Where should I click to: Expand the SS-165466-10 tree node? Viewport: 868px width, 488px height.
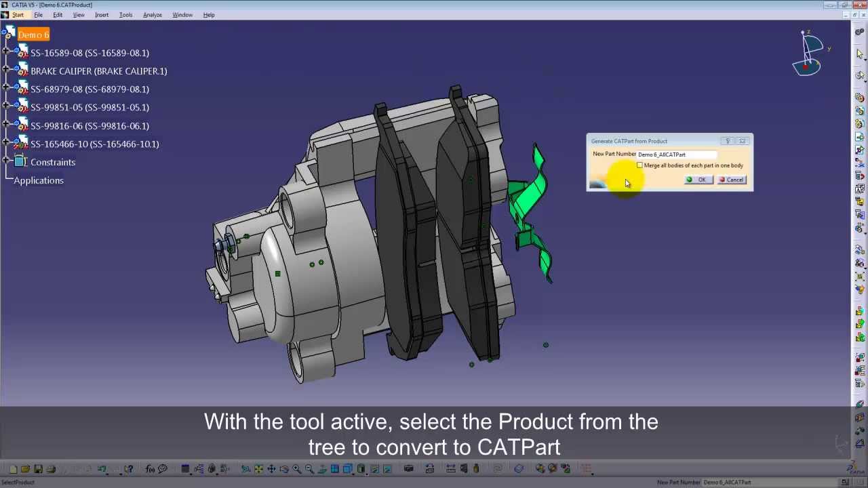pyautogui.click(x=6, y=144)
